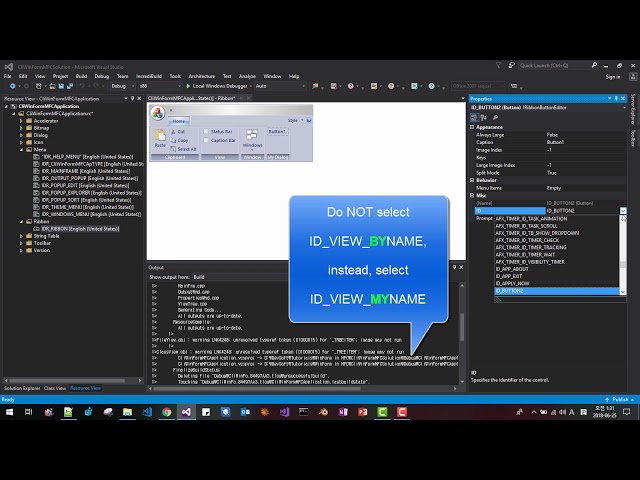The height and width of the screenshot is (480, 640).
Task: Open the IncrediBuild menu
Action: pyautogui.click(x=149, y=76)
